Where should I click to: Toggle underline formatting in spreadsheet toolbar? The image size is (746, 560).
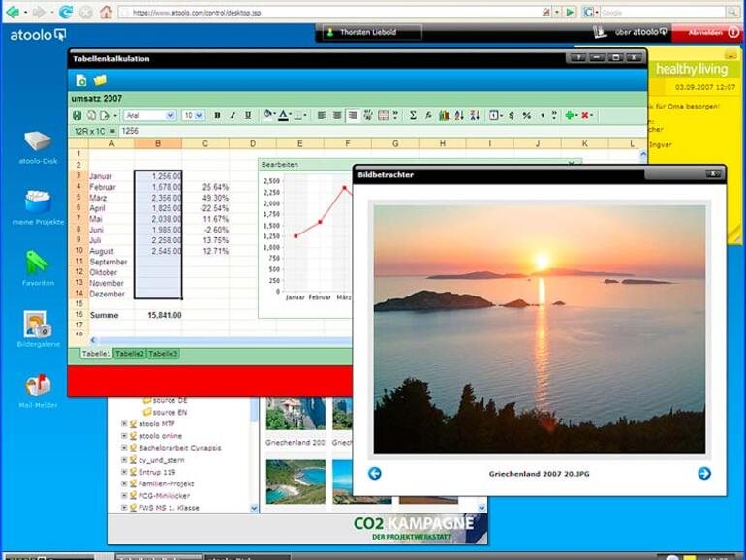(248, 115)
